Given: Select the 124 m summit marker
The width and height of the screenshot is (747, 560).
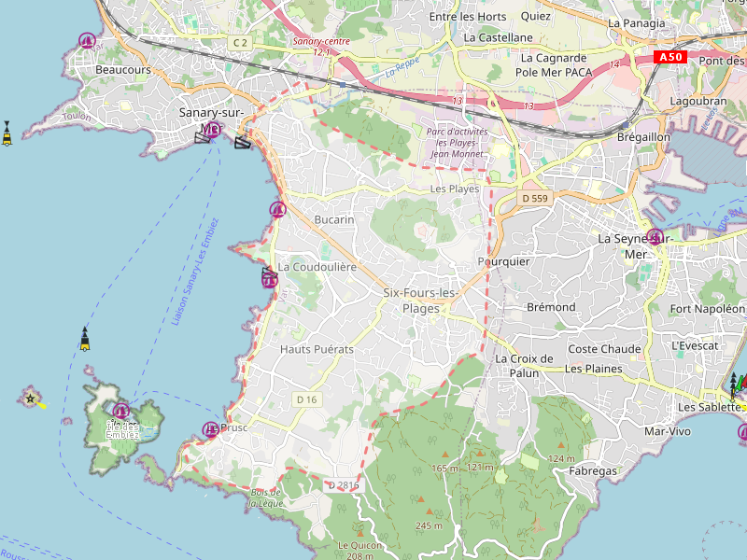Looking at the screenshot, I should (559, 444).
